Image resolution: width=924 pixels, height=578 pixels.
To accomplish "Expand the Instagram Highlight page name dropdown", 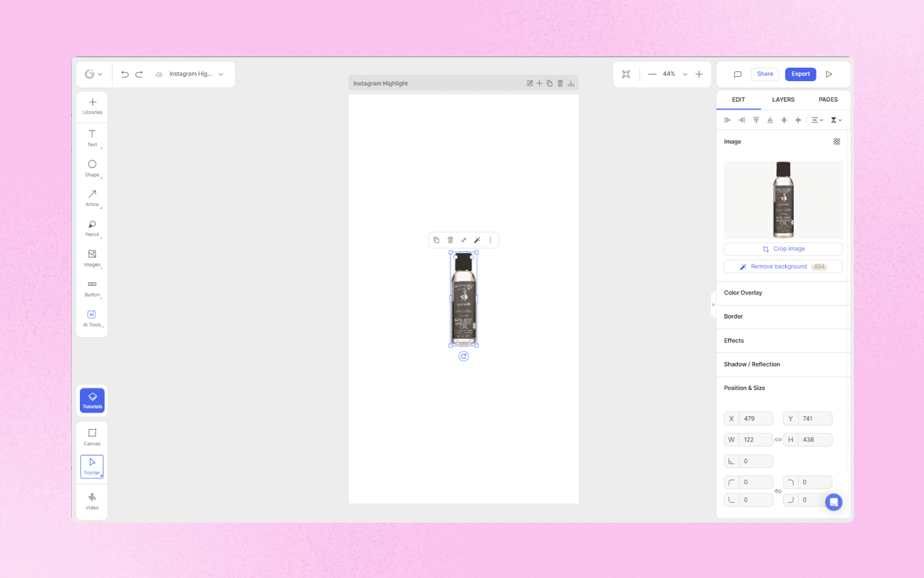I will point(220,74).
